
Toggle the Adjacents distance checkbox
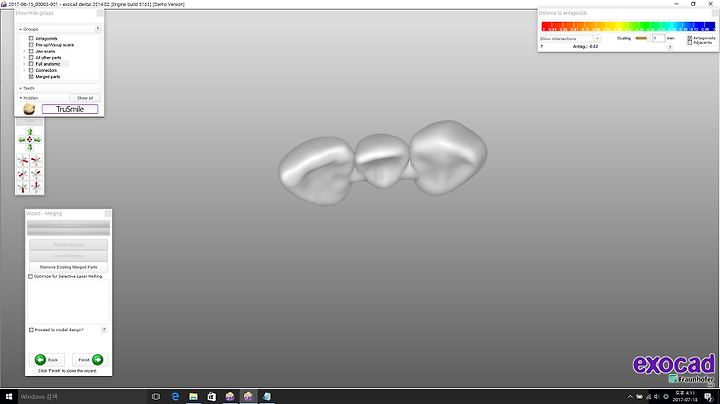click(690, 43)
